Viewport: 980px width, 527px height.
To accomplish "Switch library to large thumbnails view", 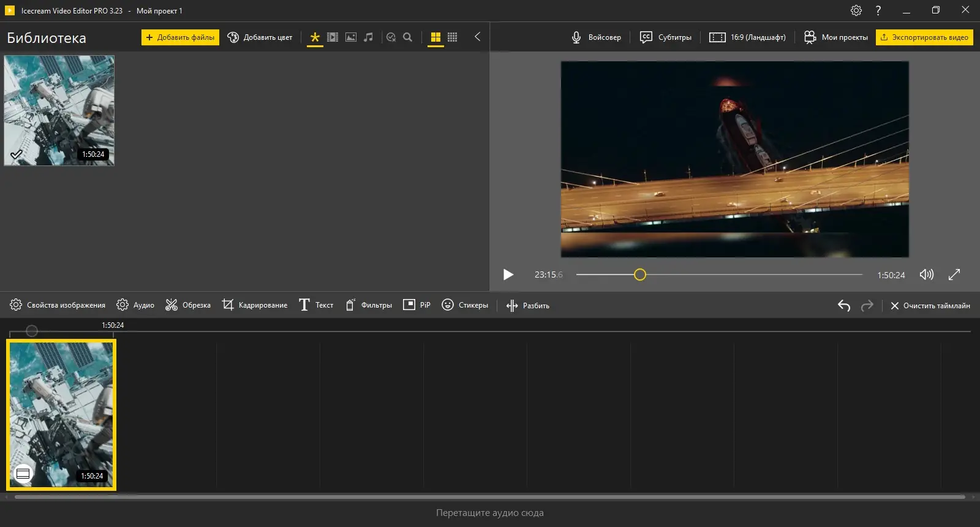I will pos(435,37).
